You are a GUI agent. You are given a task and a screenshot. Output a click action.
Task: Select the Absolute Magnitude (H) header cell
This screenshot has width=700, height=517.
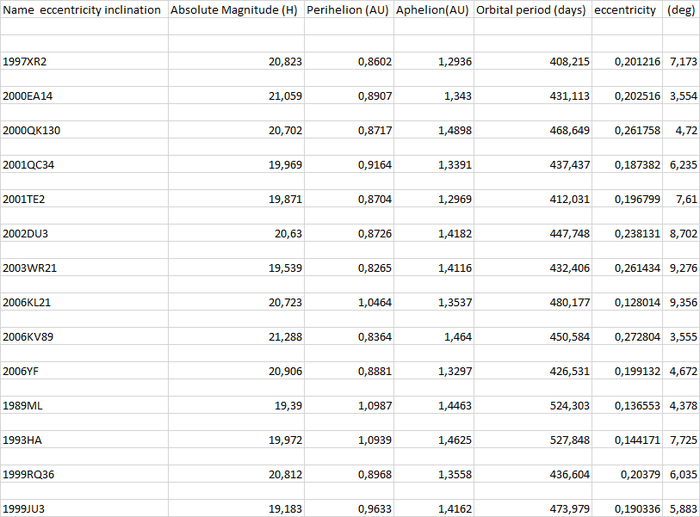(x=235, y=10)
